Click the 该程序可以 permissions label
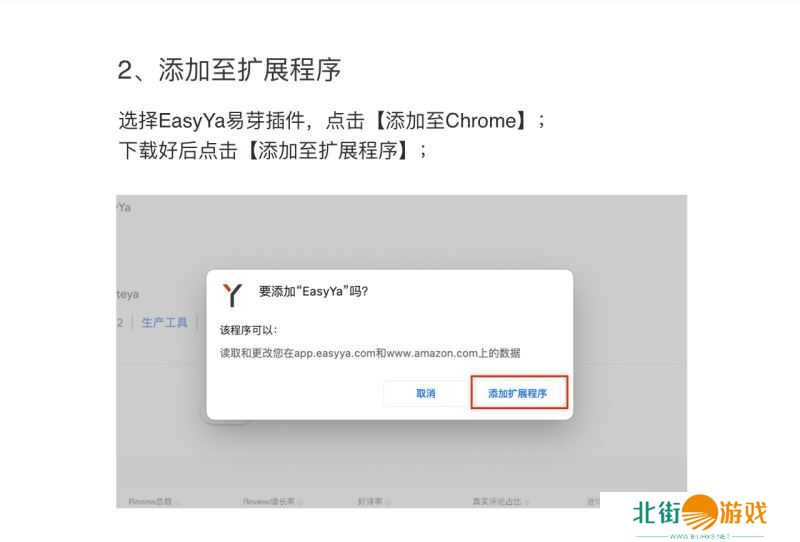The width and height of the screenshot is (800, 542). [x=248, y=330]
